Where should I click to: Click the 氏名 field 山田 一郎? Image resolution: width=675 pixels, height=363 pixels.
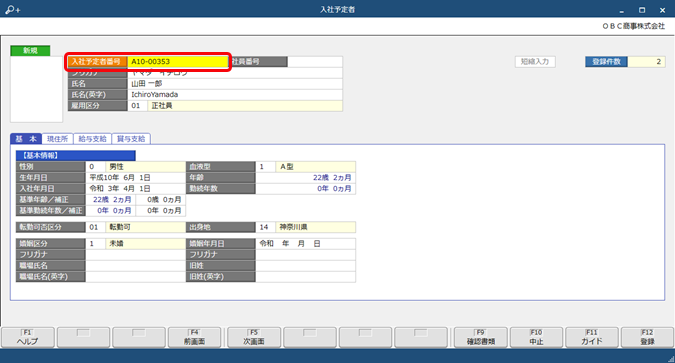235,84
